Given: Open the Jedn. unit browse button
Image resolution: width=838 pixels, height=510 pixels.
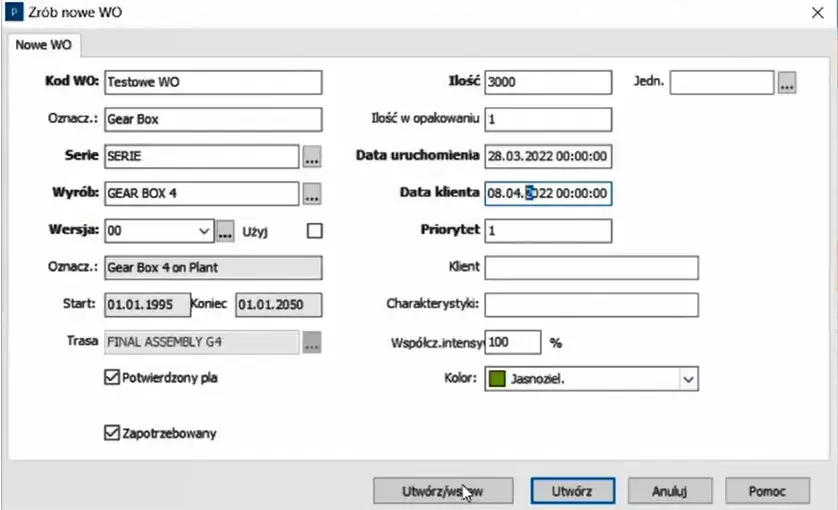Looking at the screenshot, I should pos(787,83).
